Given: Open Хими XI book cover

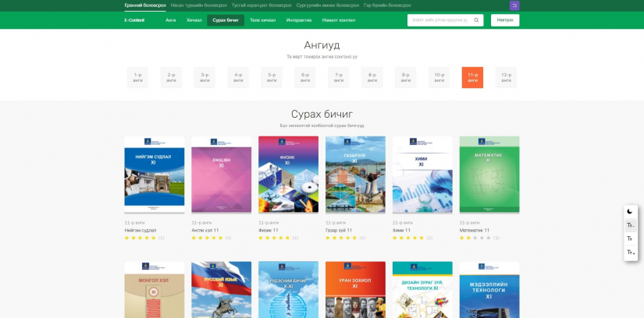Looking at the screenshot, I should tap(422, 175).
